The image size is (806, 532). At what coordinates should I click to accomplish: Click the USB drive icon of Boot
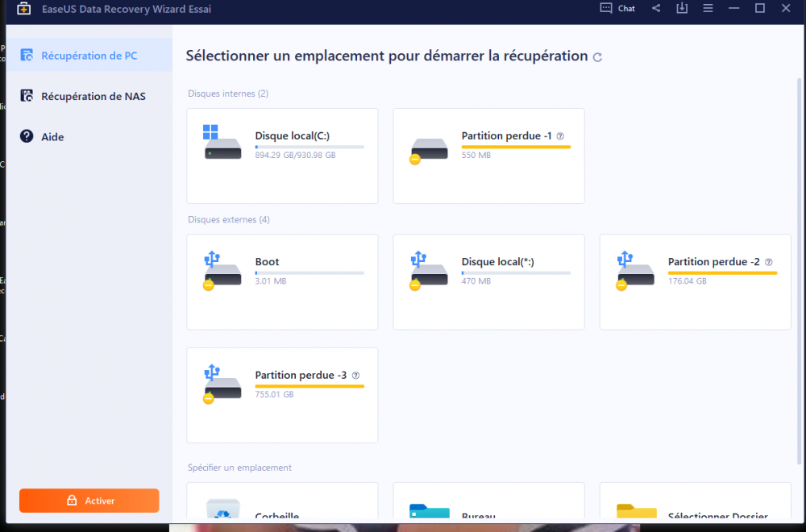[222, 270]
